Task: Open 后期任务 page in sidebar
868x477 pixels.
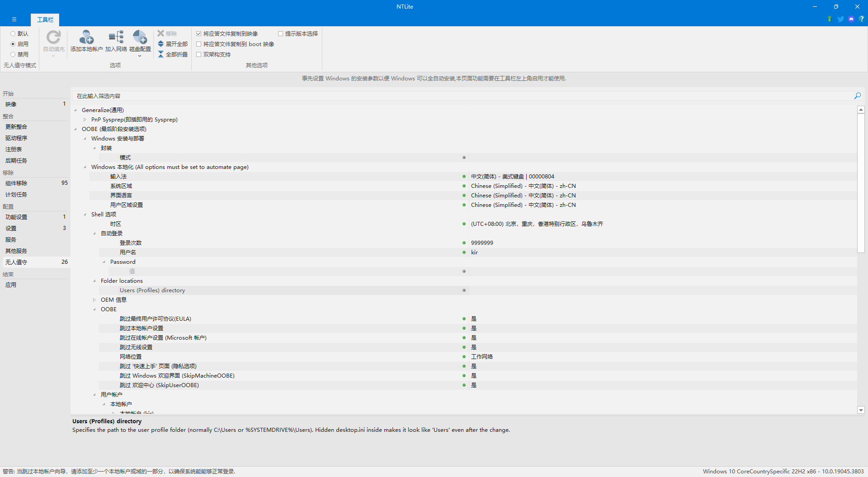Action: click(35, 160)
